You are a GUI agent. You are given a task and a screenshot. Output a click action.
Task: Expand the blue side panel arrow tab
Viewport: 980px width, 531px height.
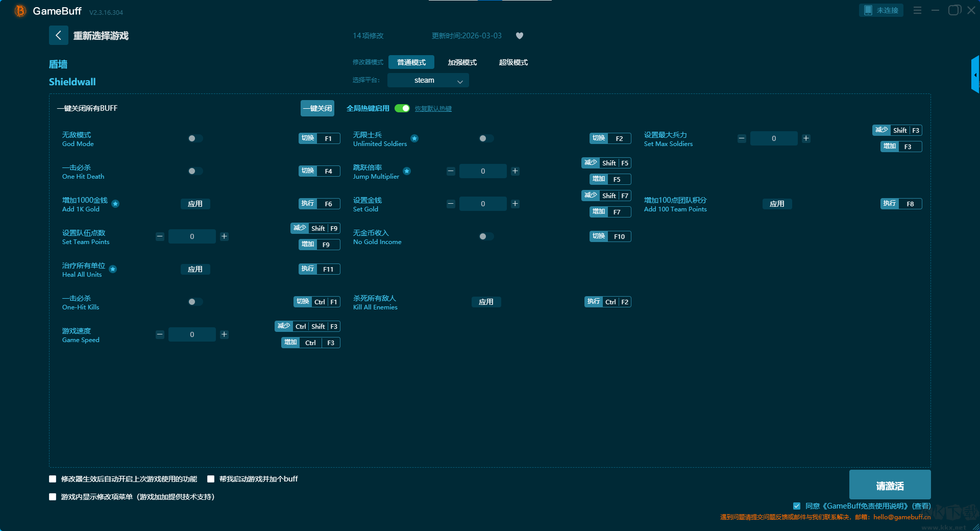(975, 75)
